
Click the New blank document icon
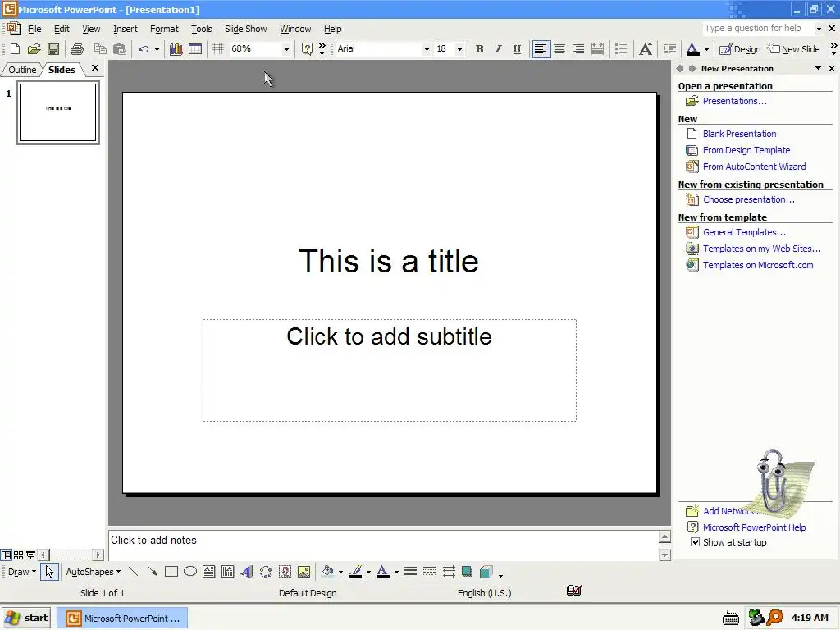(x=15, y=48)
